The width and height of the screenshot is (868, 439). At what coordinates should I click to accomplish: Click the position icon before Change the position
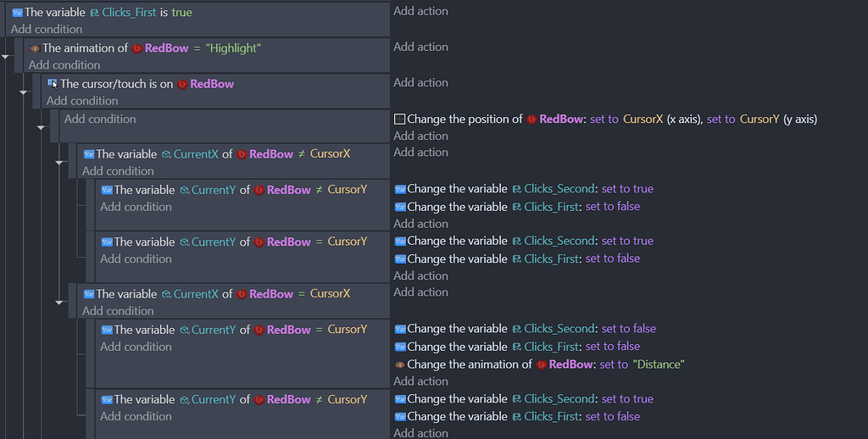coord(400,119)
